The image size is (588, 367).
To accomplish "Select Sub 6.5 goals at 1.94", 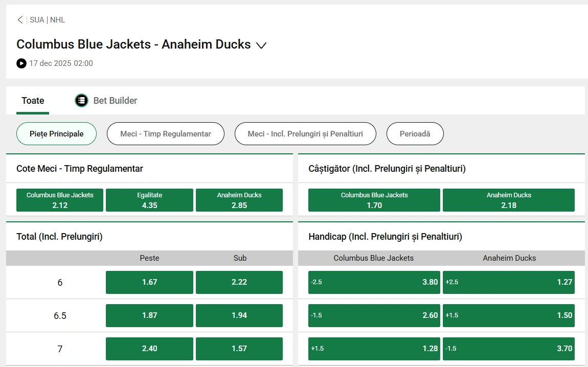I will (239, 315).
